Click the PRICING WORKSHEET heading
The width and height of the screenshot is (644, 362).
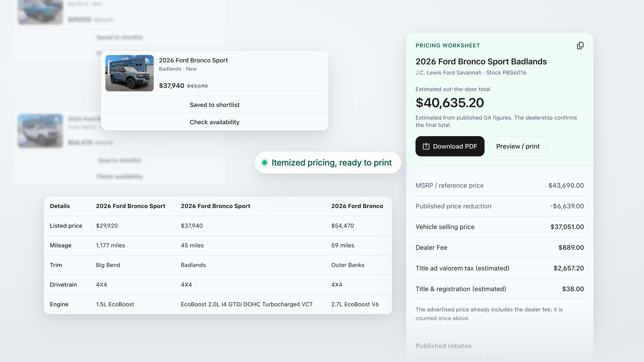447,45
